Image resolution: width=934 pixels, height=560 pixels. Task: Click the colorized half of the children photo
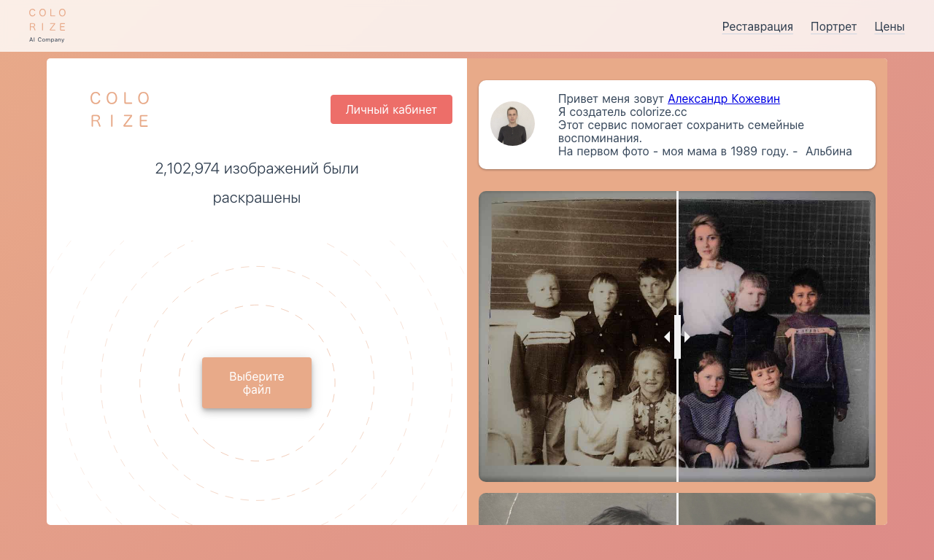(x=776, y=336)
